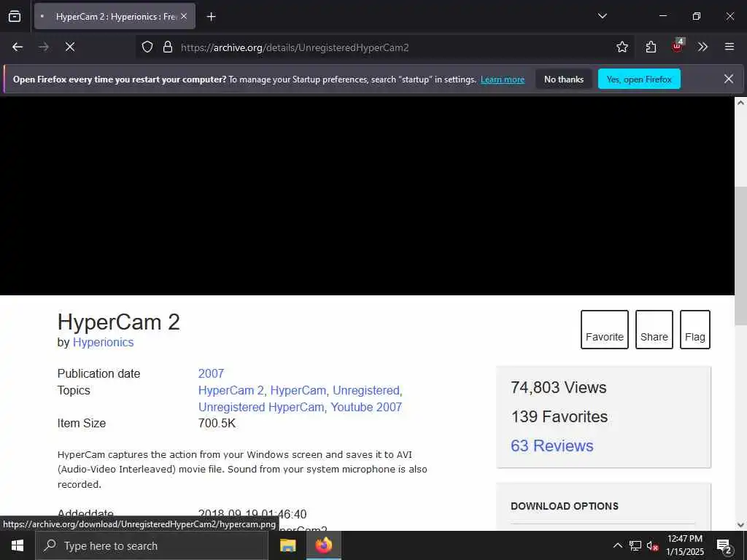
Task: Open Firefox View tab overview
Action: 15,16
